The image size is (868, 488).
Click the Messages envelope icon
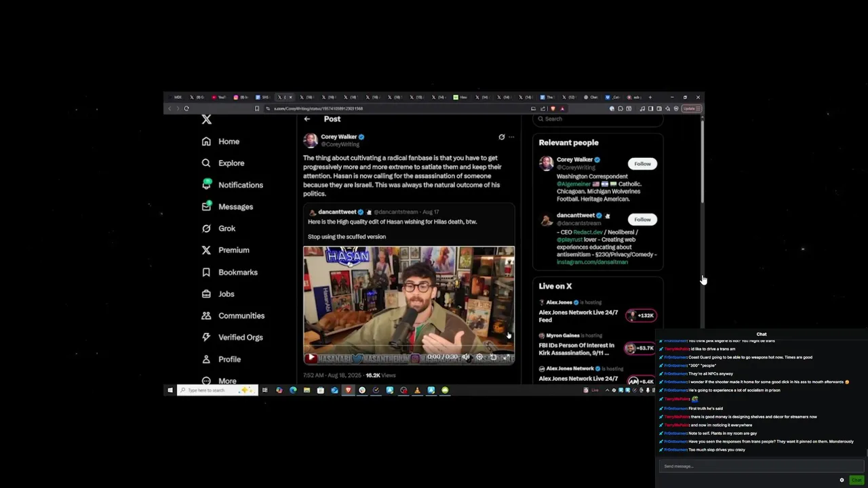pyautogui.click(x=206, y=206)
